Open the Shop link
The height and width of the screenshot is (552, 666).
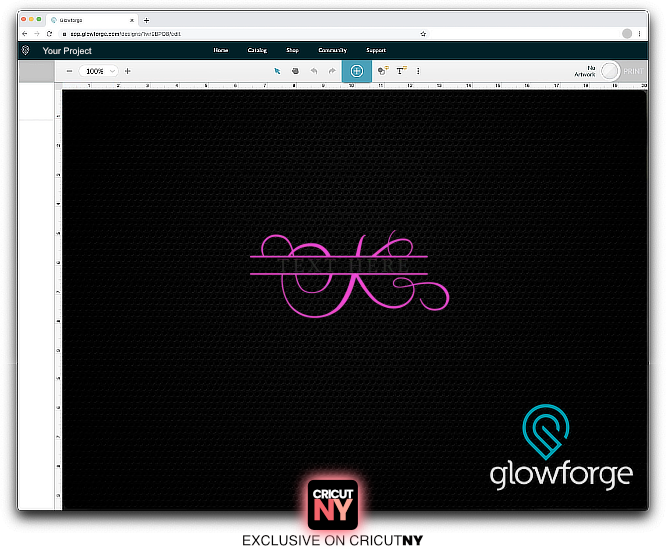(x=292, y=50)
